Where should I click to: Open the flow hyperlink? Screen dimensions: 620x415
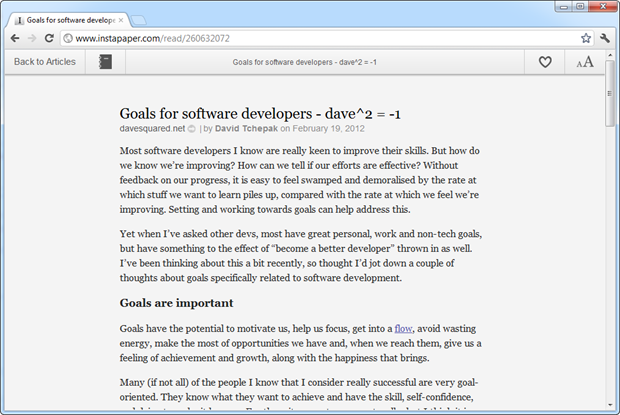(x=403, y=328)
